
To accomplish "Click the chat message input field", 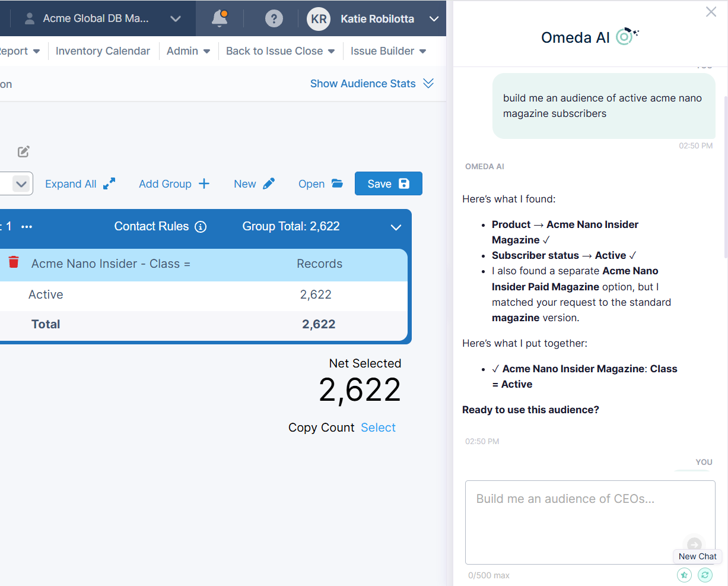I will (590, 522).
